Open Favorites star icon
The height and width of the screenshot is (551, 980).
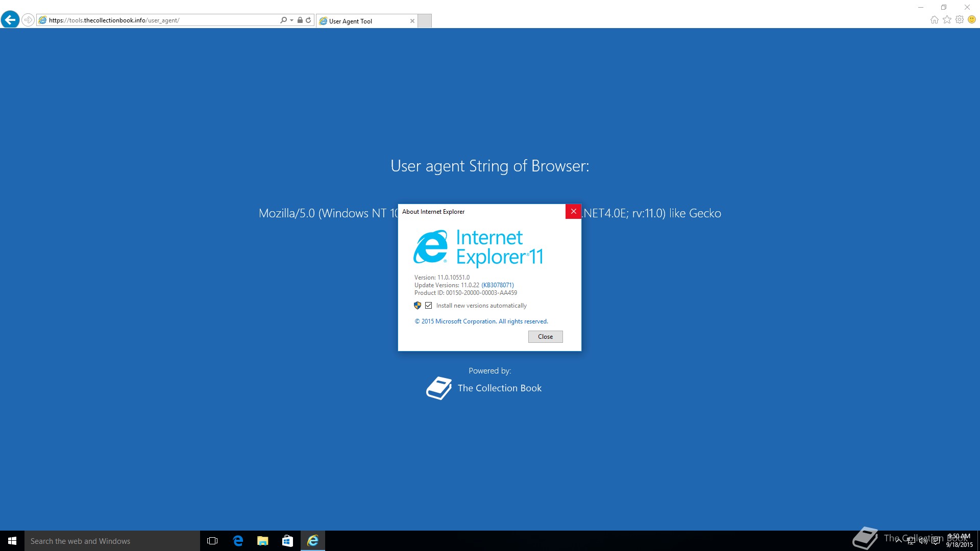pos(947,20)
